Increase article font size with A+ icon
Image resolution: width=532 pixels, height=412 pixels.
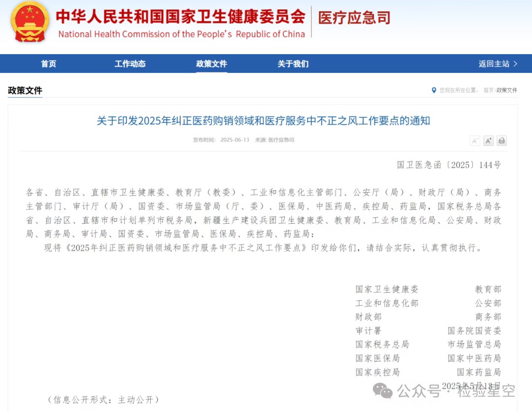[488, 141]
